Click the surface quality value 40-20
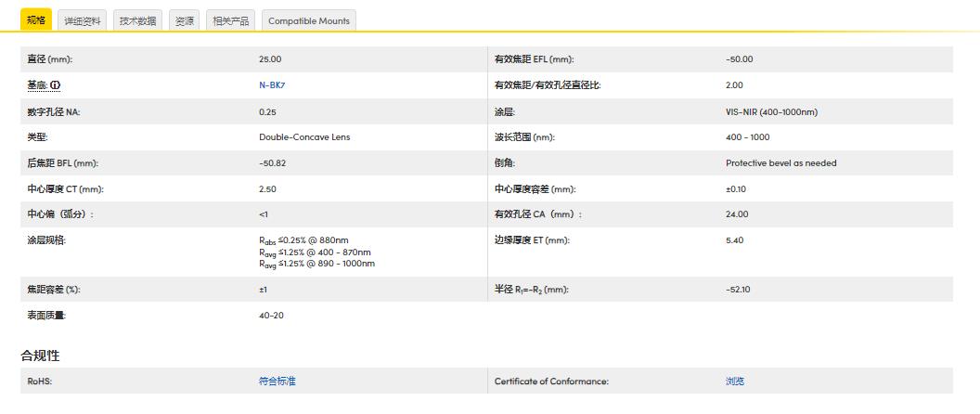 (270, 316)
